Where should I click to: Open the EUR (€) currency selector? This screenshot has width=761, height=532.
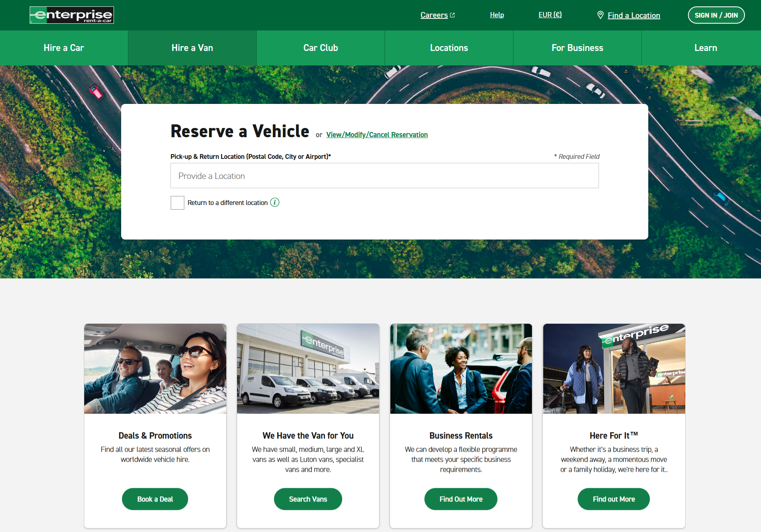pyautogui.click(x=550, y=15)
